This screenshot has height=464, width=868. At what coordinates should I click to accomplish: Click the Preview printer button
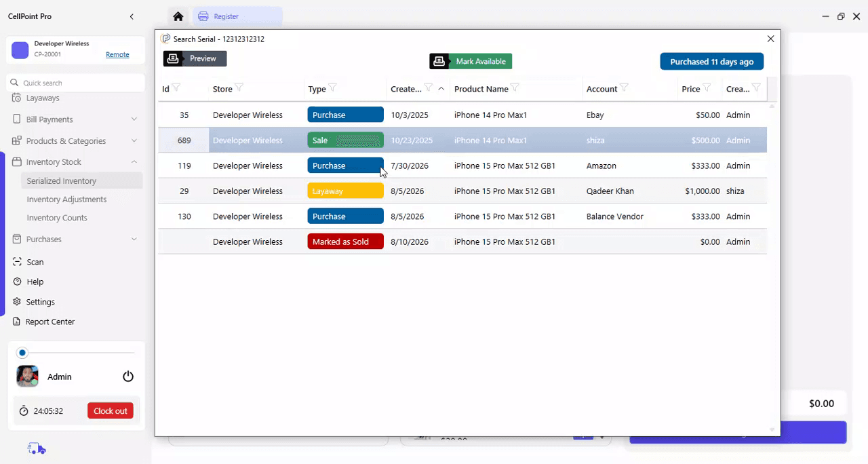(195, 59)
